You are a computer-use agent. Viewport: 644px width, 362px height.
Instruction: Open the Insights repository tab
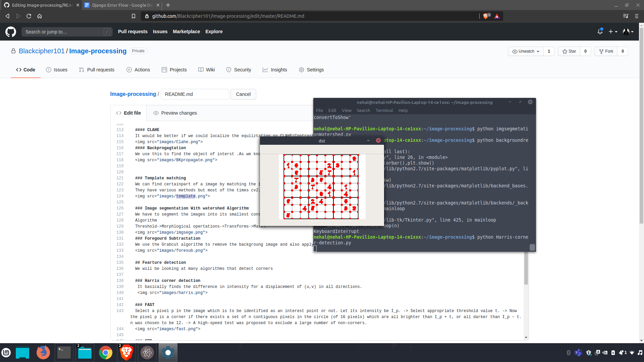(x=275, y=70)
